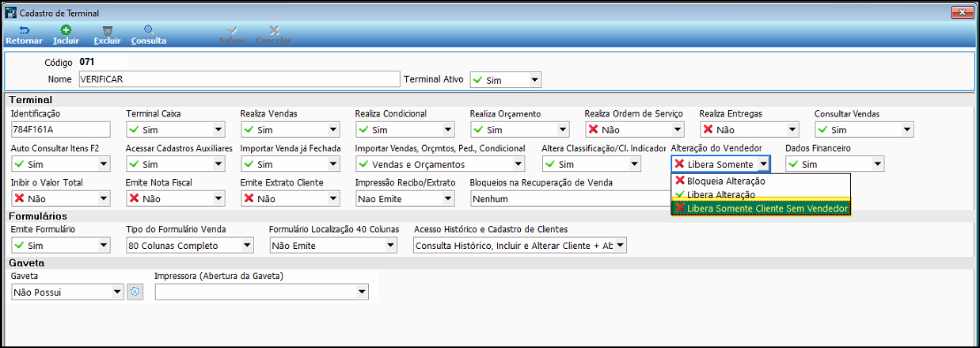Select Bloqueia Alteração option
The width and height of the screenshot is (980, 348).
point(760,181)
